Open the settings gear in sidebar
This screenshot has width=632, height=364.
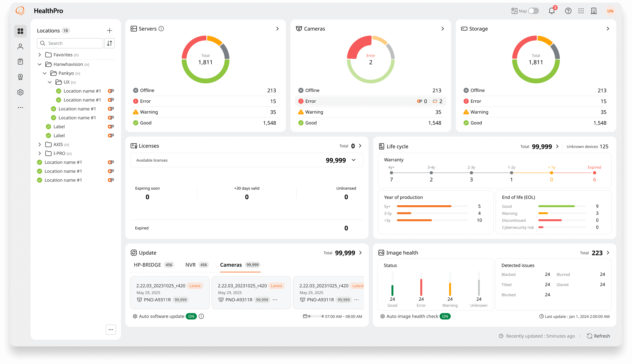pos(20,92)
